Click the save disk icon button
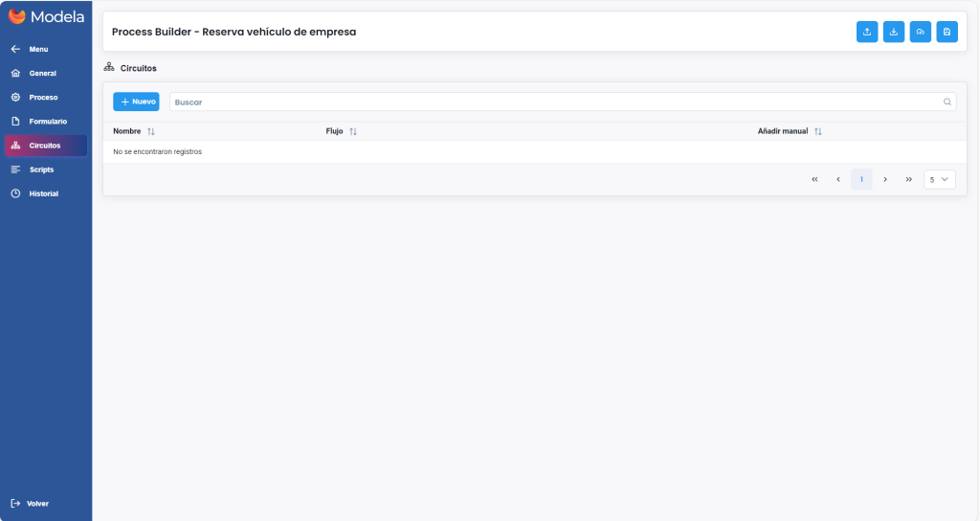Image resolution: width=980 pixels, height=521 pixels. 947,32
